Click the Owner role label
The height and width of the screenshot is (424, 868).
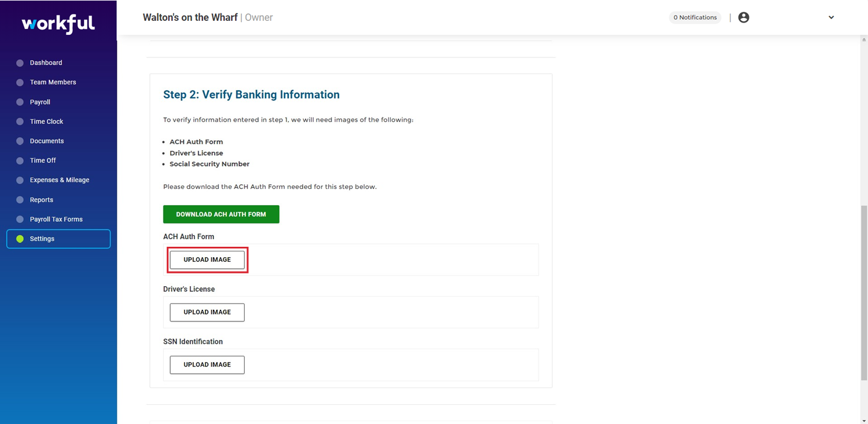[259, 17]
